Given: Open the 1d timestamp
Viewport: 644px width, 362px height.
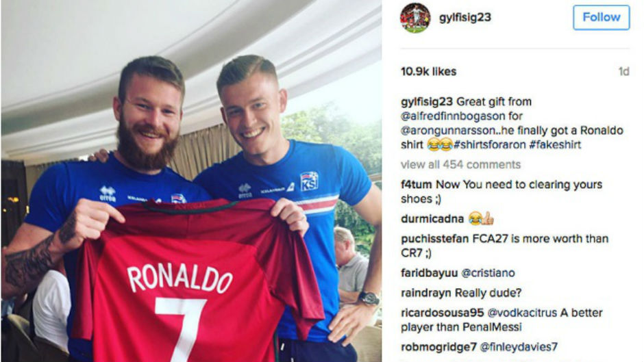Looking at the screenshot, I should pyautogui.click(x=624, y=71).
